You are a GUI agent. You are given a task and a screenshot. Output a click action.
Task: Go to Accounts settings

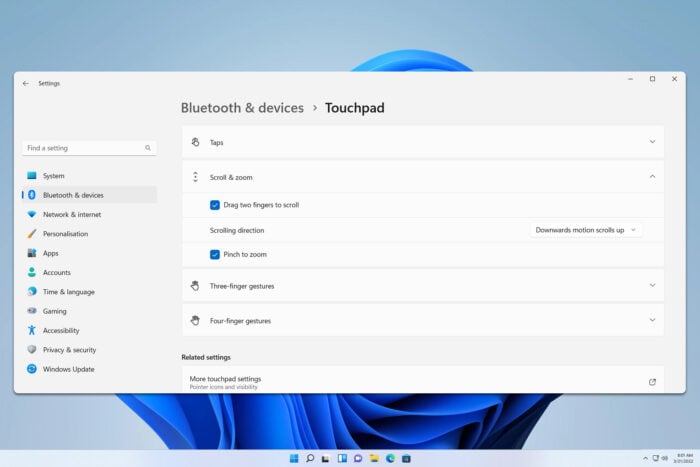point(56,272)
